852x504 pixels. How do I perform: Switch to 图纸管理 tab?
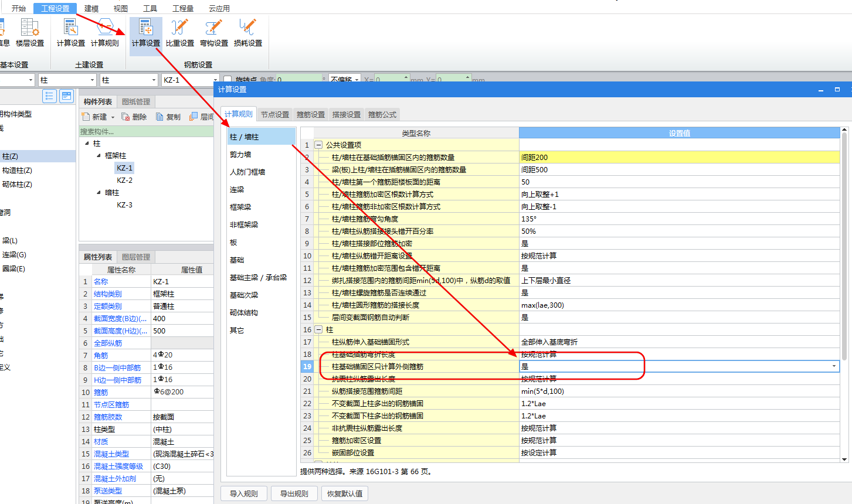coord(136,102)
